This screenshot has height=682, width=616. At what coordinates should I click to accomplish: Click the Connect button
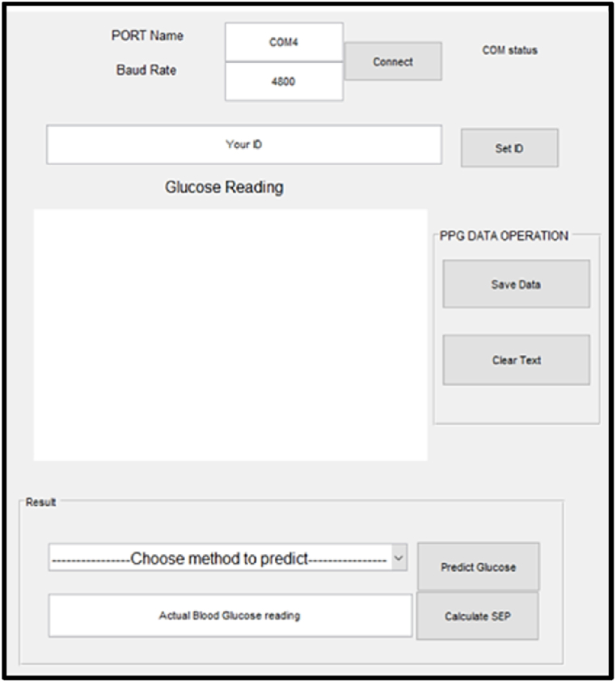click(x=393, y=61)
